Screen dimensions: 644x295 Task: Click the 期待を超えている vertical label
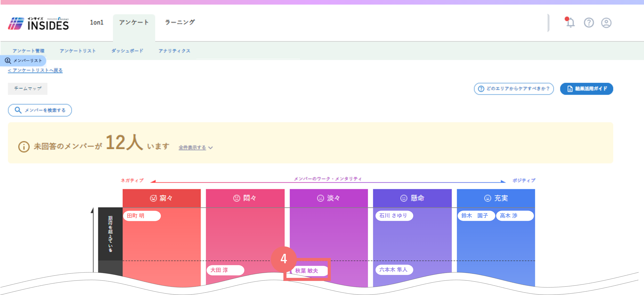tap(110, 234)
